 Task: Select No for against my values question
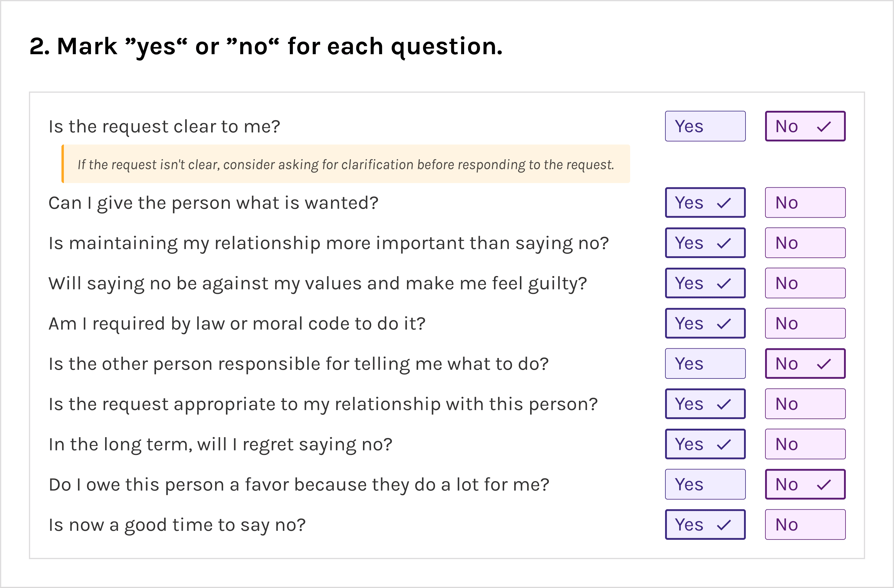(x=805, y=283)
